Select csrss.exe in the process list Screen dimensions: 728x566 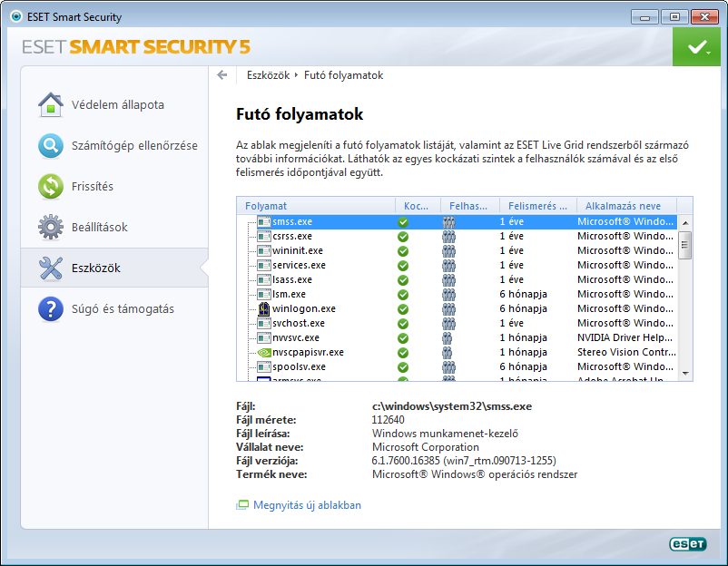click(457, 236)
